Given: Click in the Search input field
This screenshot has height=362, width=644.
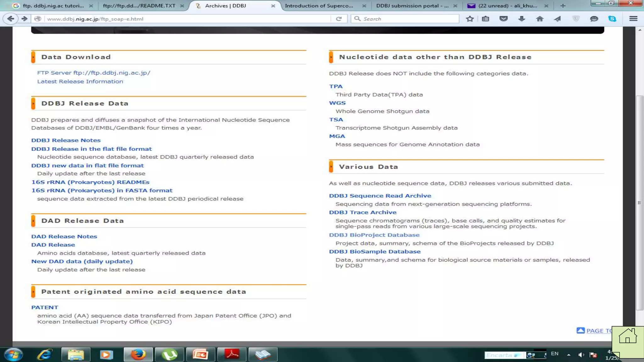Looking at the screenshot, I should coord(409,19).
